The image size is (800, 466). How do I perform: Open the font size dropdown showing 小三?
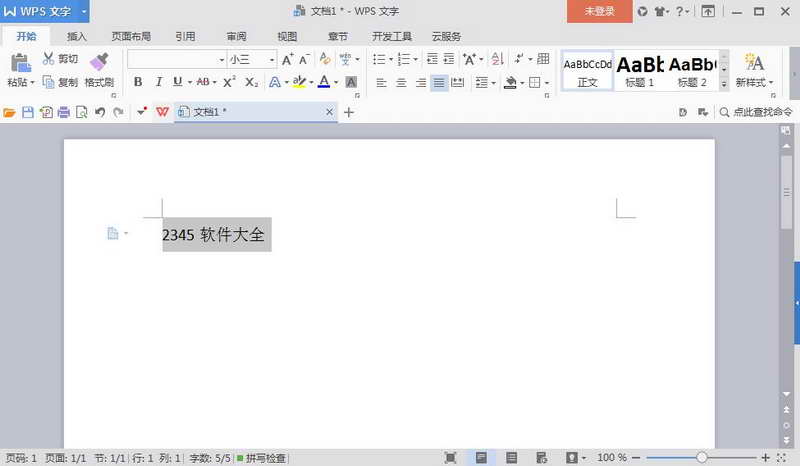tap(272, 60)
